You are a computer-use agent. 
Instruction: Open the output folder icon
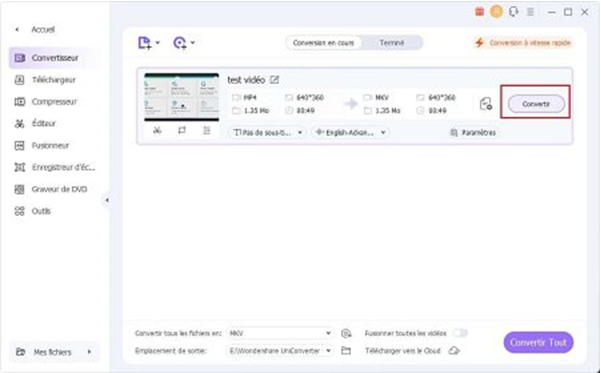[346, 350]
